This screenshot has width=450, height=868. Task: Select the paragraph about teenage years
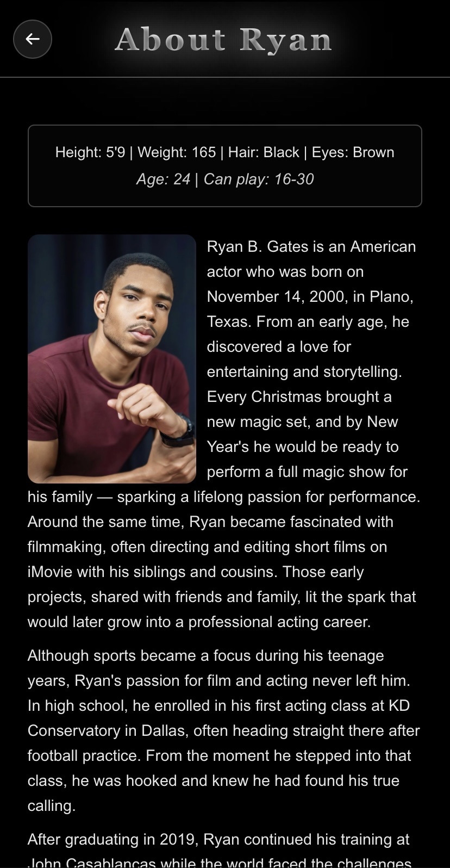(224, 730)
